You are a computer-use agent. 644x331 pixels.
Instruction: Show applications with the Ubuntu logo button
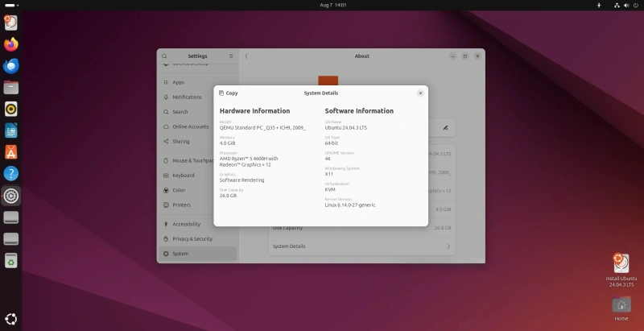pos(11,319)
